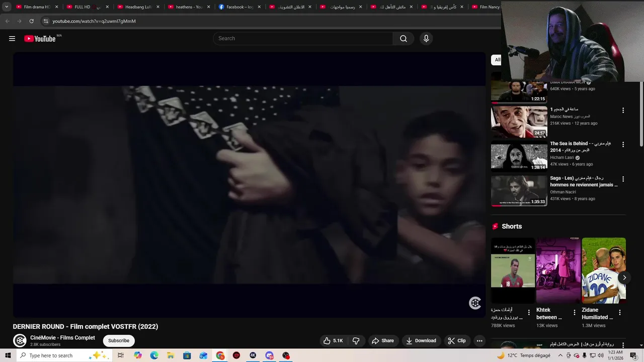The image size is (644, 362).
Task: Open Saga - Les hommes ne reviennent jamais title
Action: pyautogui.click(x=584, y=181)
